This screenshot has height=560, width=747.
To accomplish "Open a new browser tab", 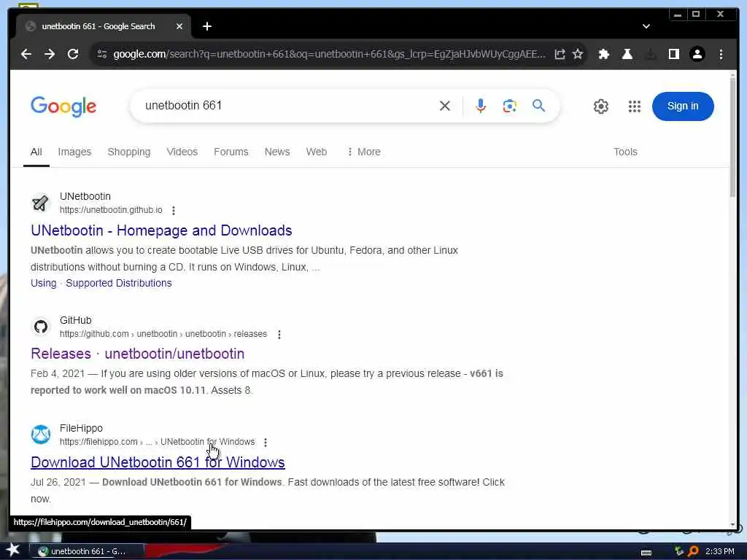I will click(x=206, y=26).
